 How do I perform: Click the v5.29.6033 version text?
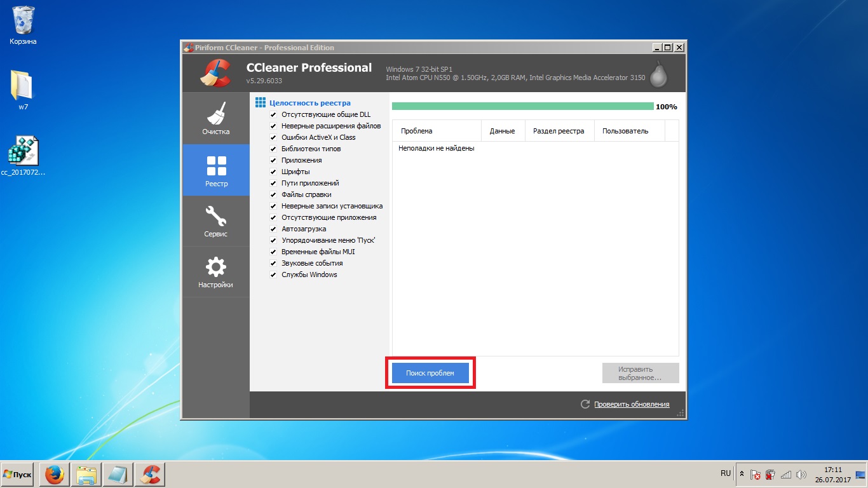coord(264,81)
